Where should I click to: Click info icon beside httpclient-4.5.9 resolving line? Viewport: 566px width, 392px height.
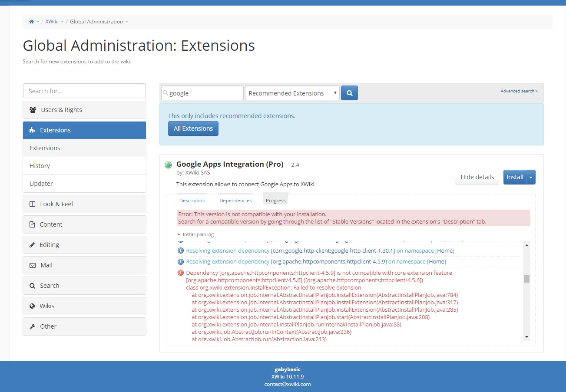click(181, 261)
